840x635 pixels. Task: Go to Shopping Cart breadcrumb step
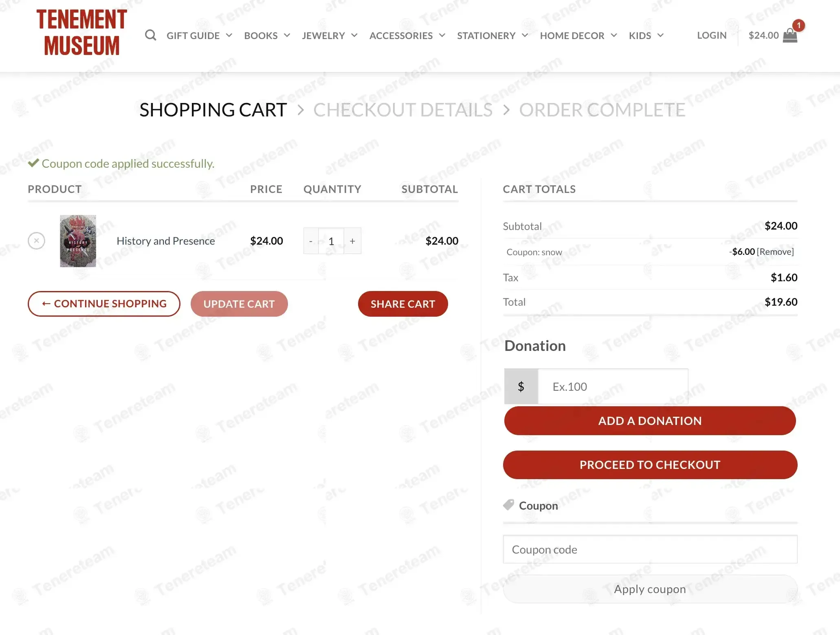pyautogui.click(x=213, y=110)
